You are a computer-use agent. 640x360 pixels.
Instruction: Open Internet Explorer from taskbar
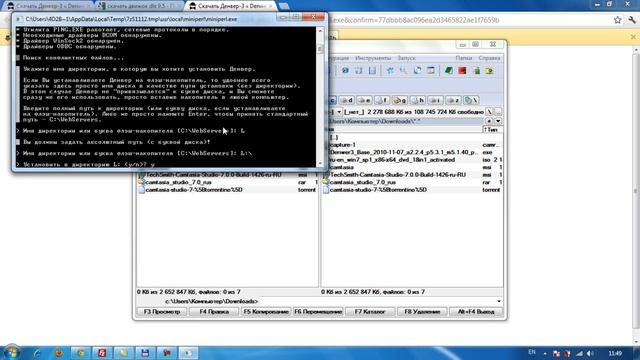click(37, 353)
